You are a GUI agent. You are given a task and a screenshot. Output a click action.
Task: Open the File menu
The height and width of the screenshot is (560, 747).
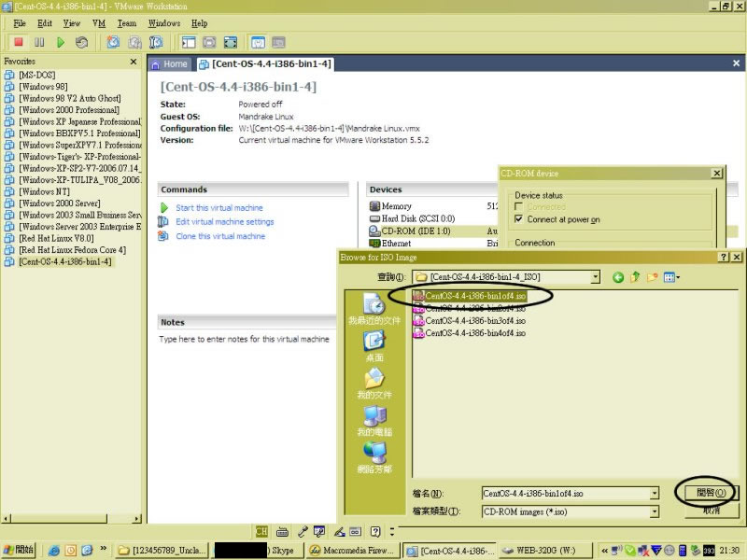tap(20, 23)
